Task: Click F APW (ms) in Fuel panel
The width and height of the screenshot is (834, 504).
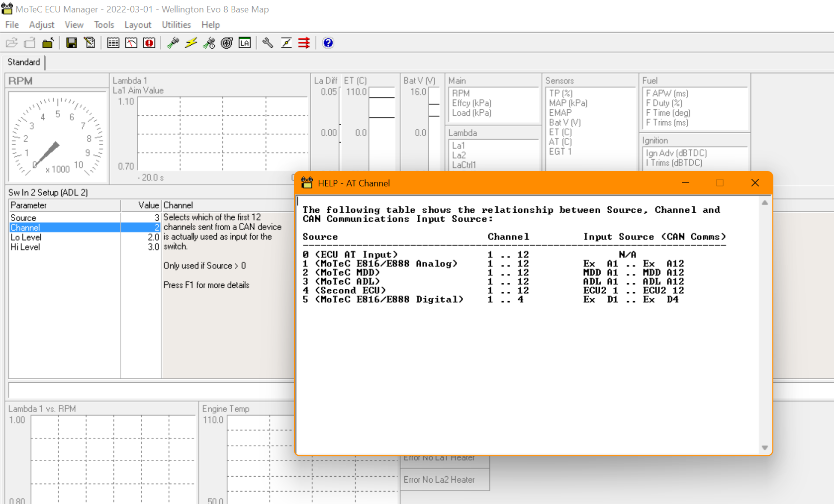Action: pos(667,93)
